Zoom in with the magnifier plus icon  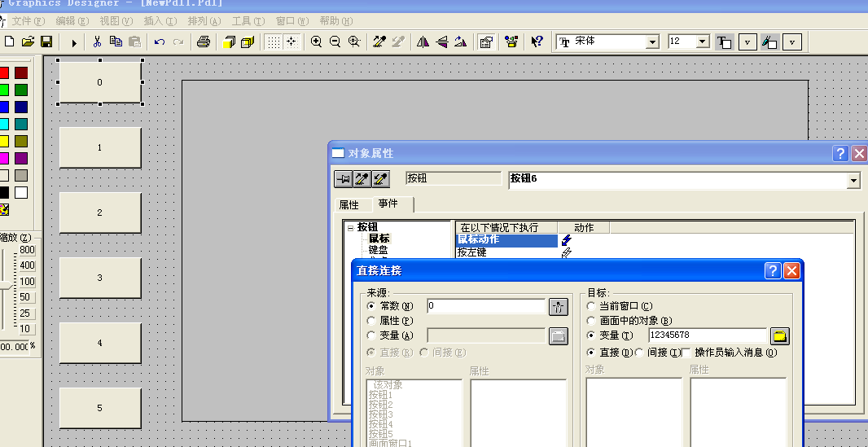tap(316, 42)
